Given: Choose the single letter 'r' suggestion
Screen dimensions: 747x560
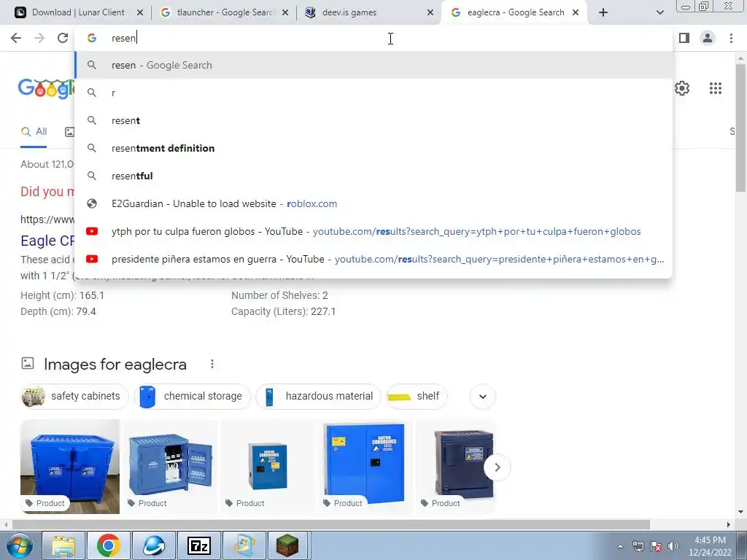Looking at the screenshot, I should tap(373, 93).
